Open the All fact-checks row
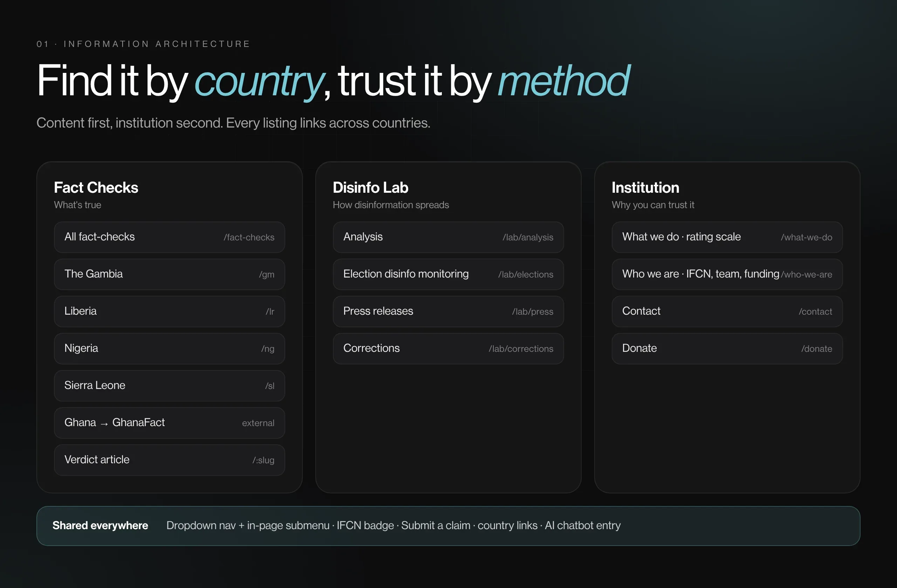897x588 pixels. [169, 237]
